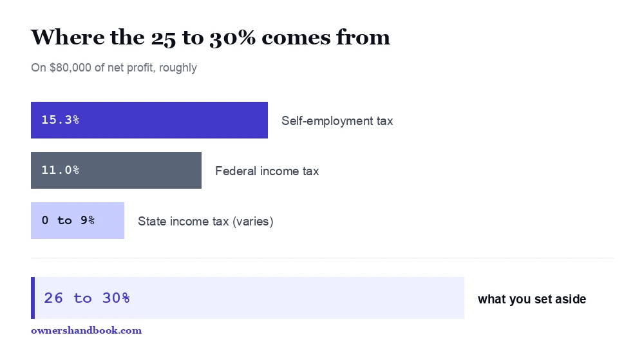The image size is (644, 353).
Task: Click the 'what you set aside' label
Action: [532, 299]
